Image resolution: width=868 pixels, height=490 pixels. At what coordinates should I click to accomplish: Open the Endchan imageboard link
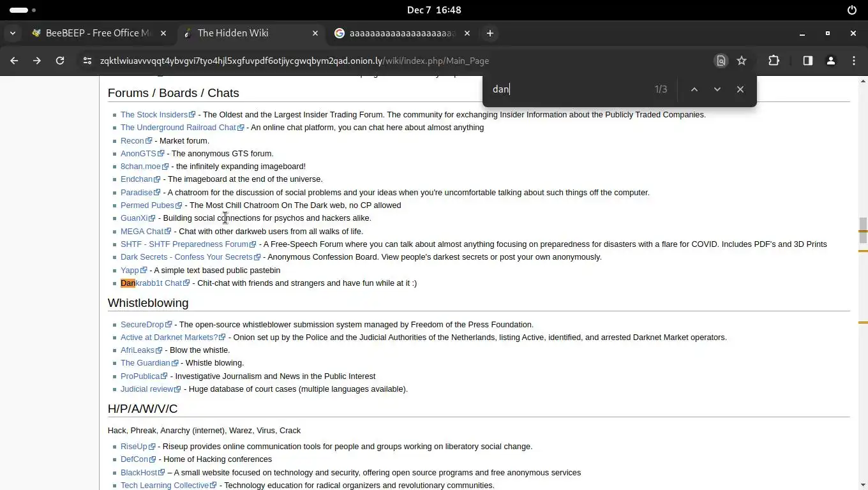click(x=140, y=179)
